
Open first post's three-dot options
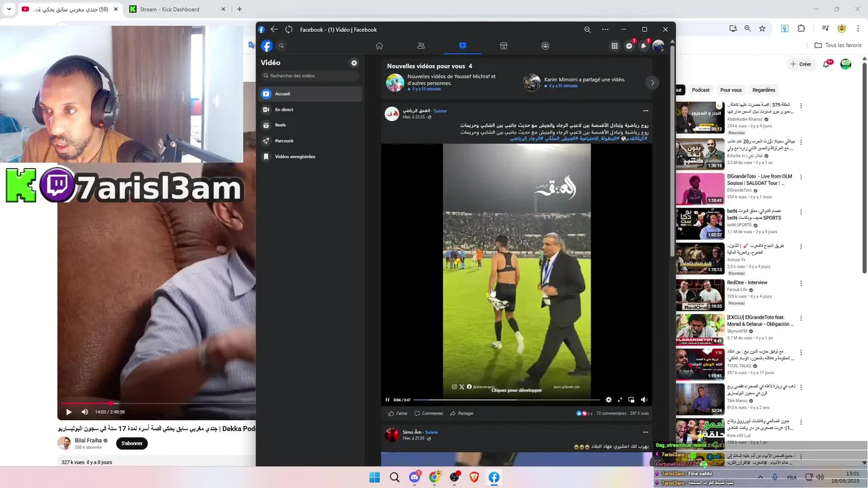[646, 110]
